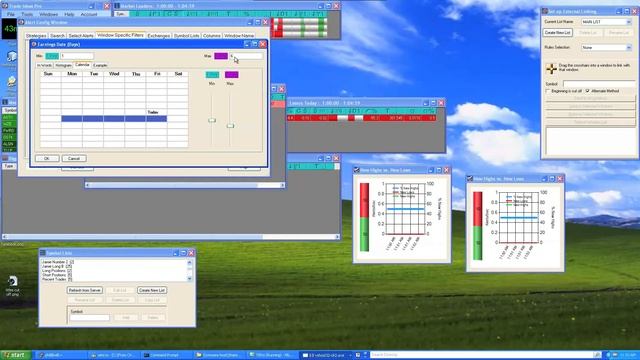Click the Max vertical slider handle
This screenshot has width=640, height=360.
coord(231,126)
